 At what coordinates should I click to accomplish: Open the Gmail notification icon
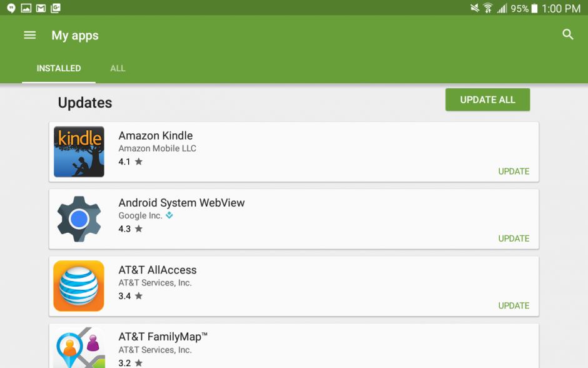click(x=40, y=8)
